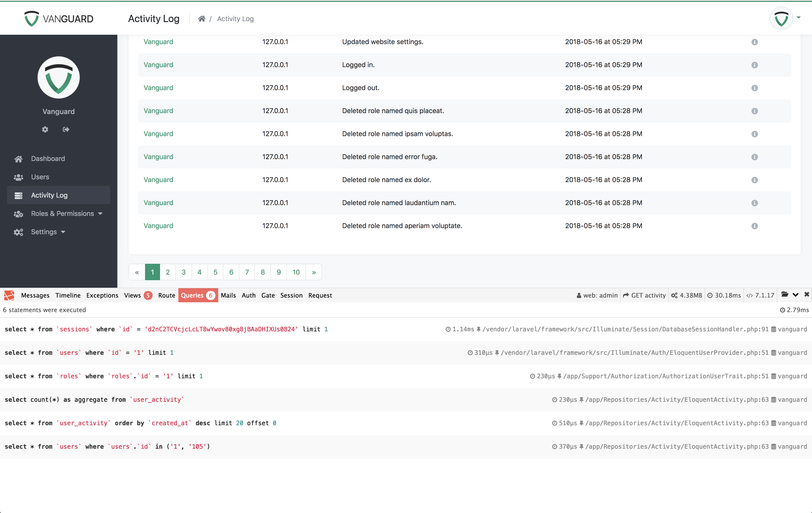The height and width of the screenshot is (513, 812).
Task: Click the sessions select query
Action: point(406,329)
